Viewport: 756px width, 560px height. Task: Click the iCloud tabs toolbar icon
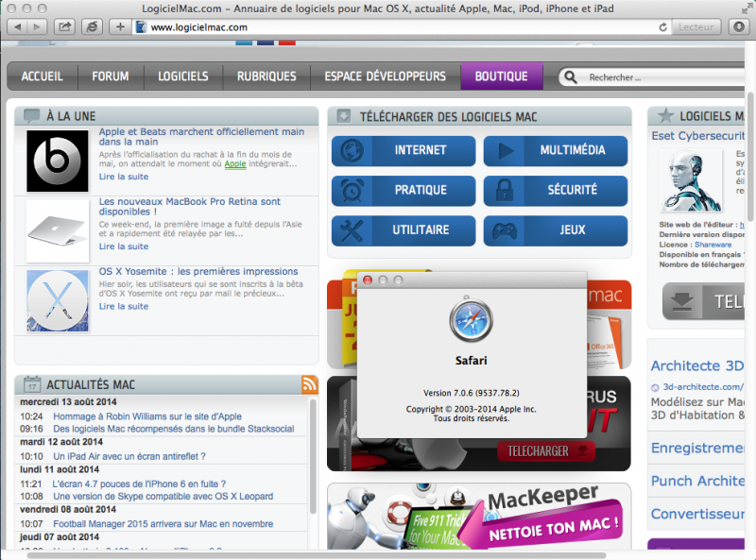(92, 27)
